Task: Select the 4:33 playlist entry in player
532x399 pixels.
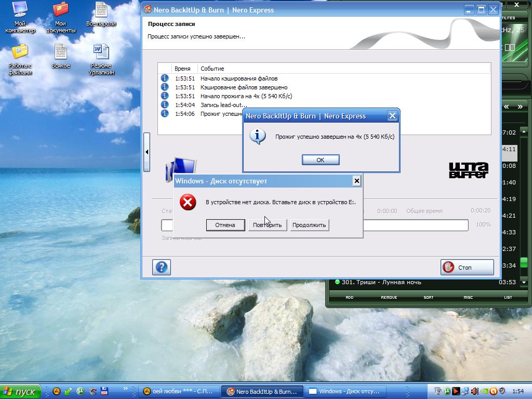Action: point(509,232)
